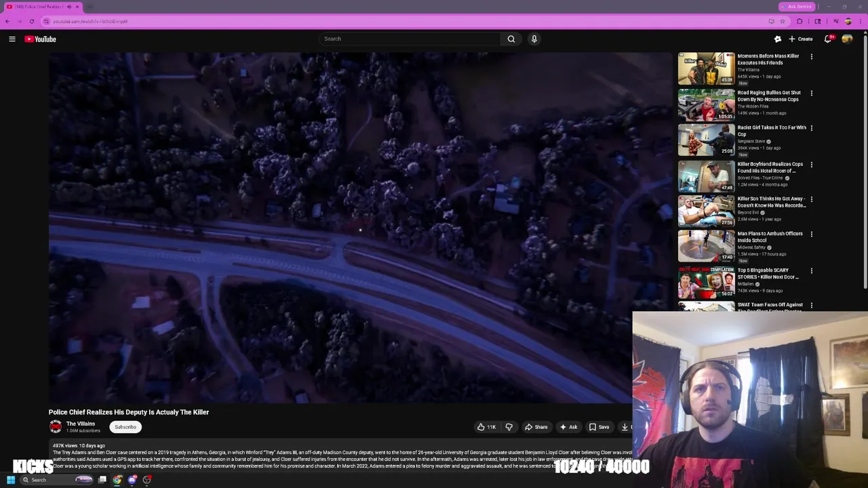Viewport: 868px width, 488px height.
Task: Click the main video player area
Action: tap(359, 228)
